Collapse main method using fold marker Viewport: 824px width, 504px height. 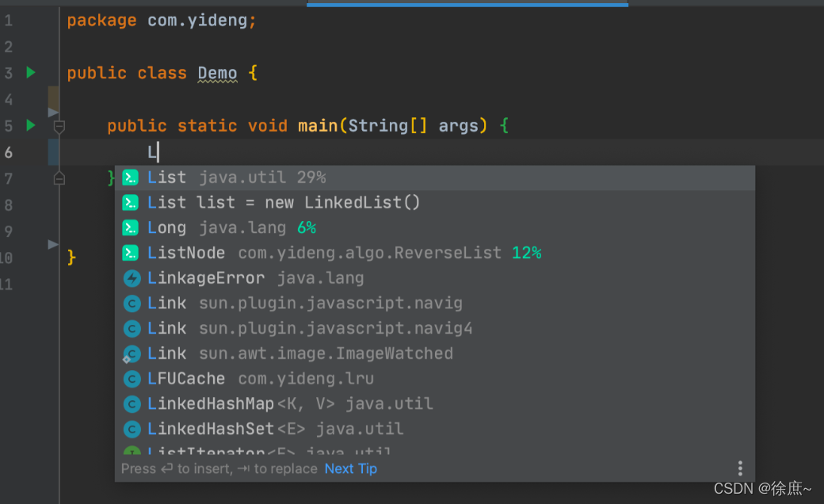[x=59, y=126]
